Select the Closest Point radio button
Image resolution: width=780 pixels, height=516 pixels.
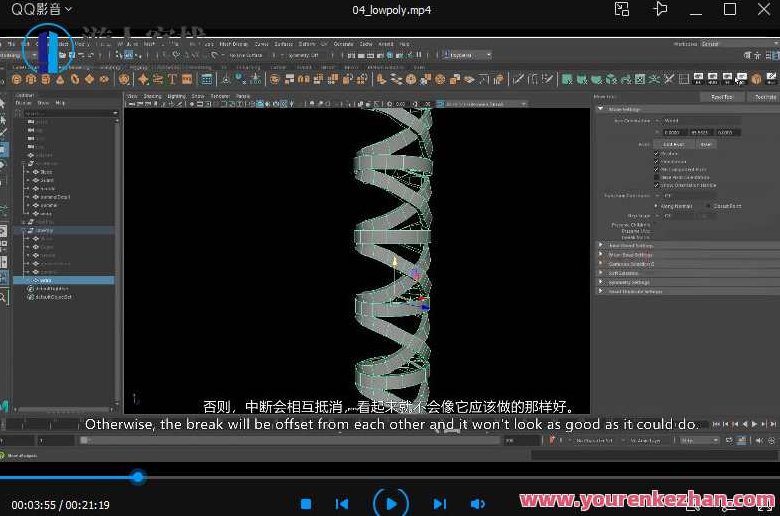(x=708, y=206)
